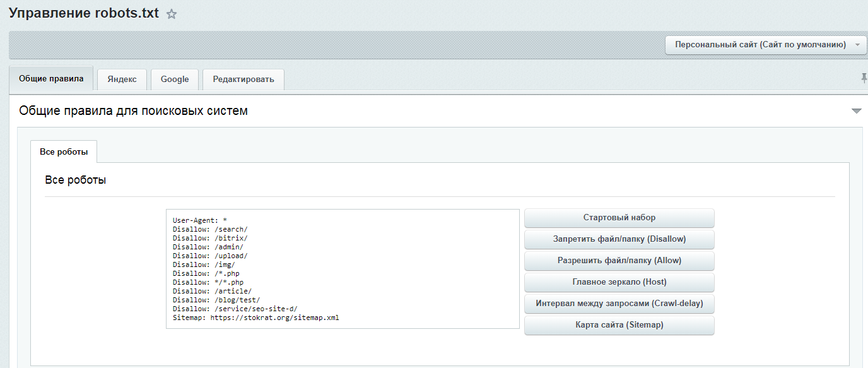Place cursor on the Sitemap URL line

[255, 318]
